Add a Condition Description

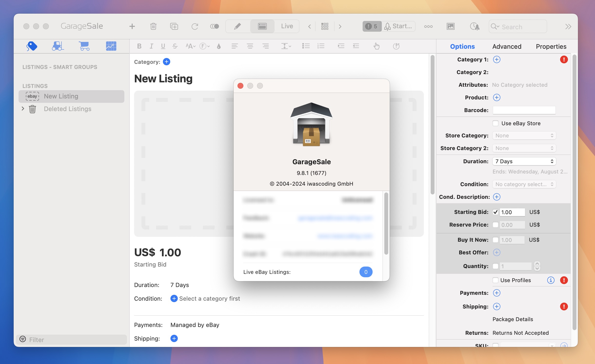[496, 197]
